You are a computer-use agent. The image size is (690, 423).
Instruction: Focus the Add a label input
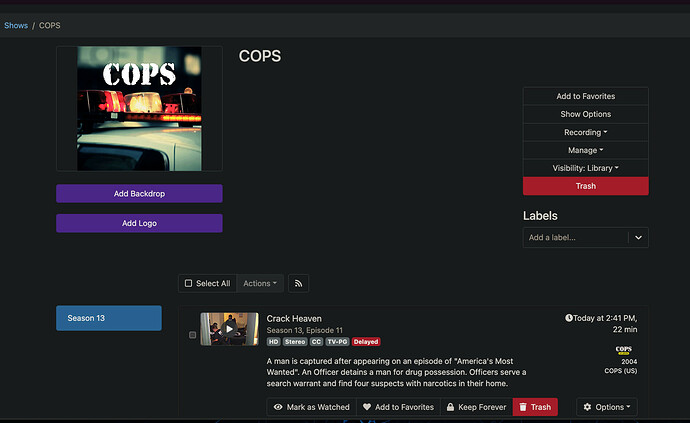pos(576,238)
